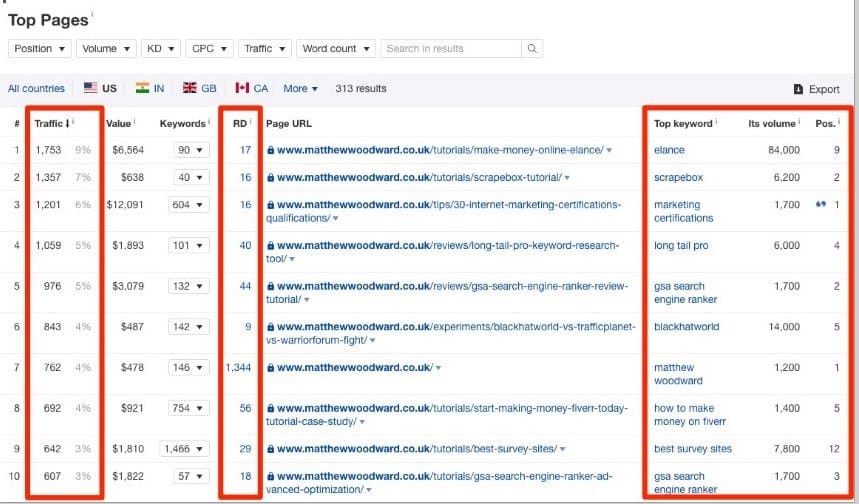The width and height of the screenshot is (859, 504).
Task: Click the featured snippet quote icon for marketing certifications
Action: point(820,204)
